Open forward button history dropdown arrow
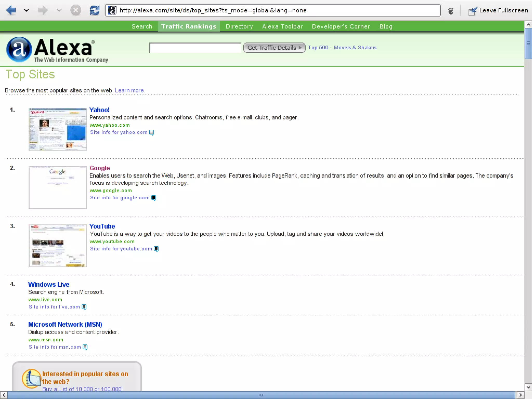 [59, 10]
